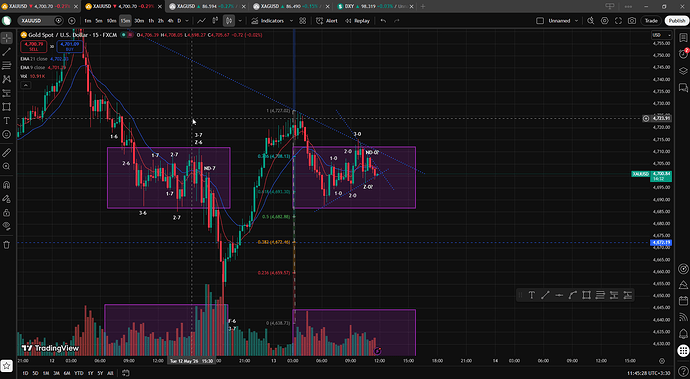Open a new tab with plus button
The image size is (690, 379).
[423, 6]
